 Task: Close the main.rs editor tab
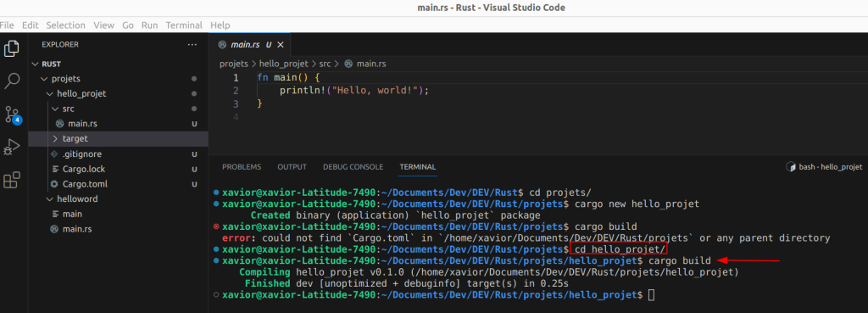click(x=280, y=45)
